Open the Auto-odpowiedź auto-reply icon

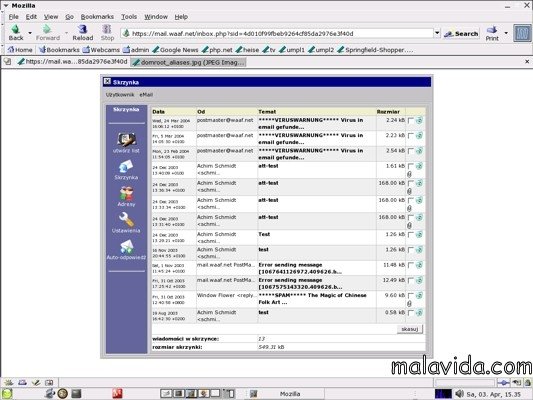[x=126, y=247]
